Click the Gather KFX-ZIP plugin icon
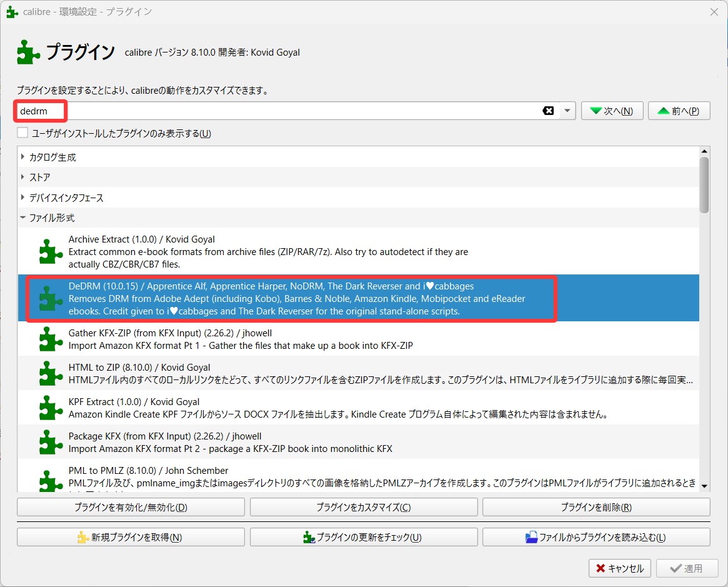728x587 pixels. click(x=51, y=339)
